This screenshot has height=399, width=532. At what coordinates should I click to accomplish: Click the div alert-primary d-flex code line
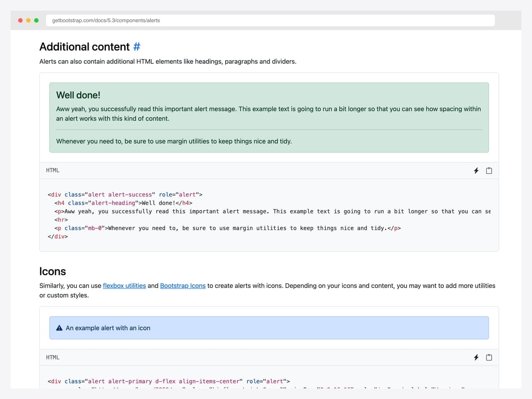(168, 381)
